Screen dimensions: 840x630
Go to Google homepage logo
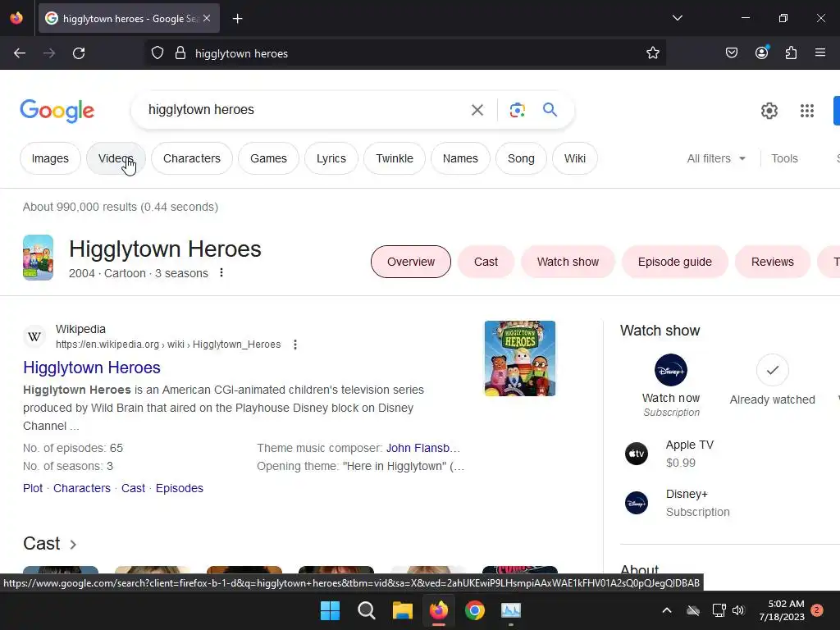click(57, 111)
